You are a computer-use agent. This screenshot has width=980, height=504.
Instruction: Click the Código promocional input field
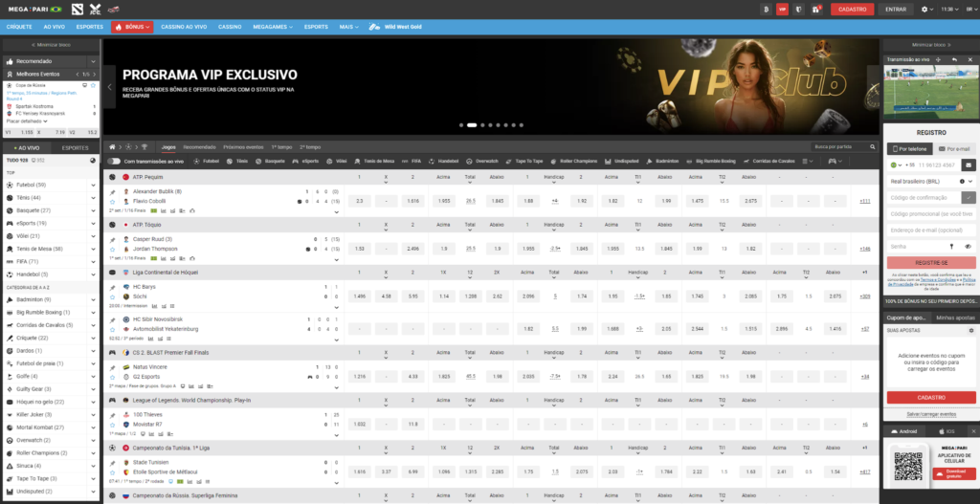pyautogui.click(x=931, y=213)
